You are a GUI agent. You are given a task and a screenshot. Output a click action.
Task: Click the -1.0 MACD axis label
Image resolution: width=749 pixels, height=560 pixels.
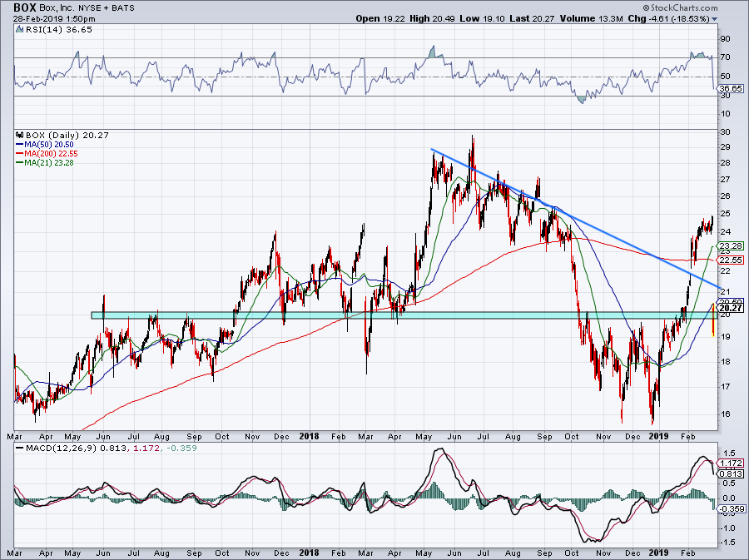[727, 528]
